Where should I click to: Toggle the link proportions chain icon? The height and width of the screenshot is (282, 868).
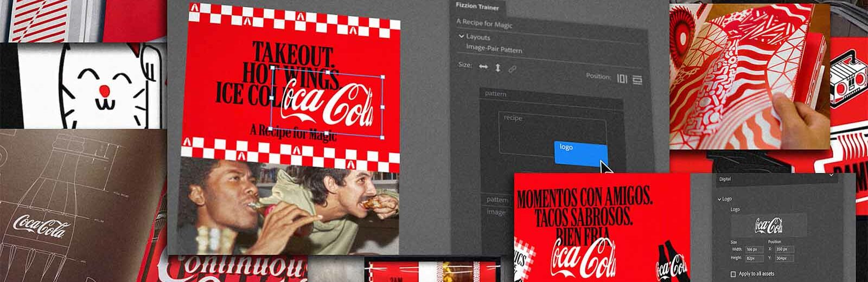pyautogui.click(x=512, y=69)
